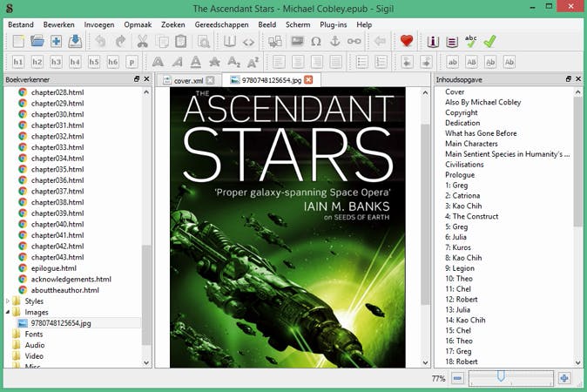Apply heading 1 with h1 button

[18, 62]
